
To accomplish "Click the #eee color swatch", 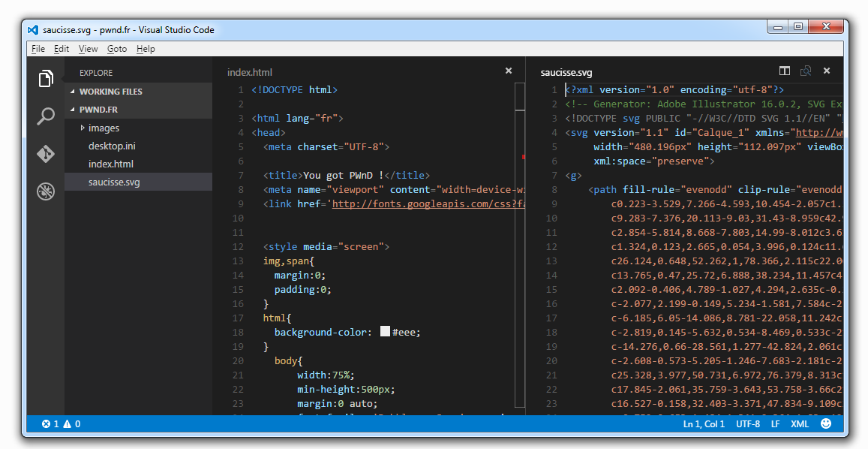I will pos(385,332).
